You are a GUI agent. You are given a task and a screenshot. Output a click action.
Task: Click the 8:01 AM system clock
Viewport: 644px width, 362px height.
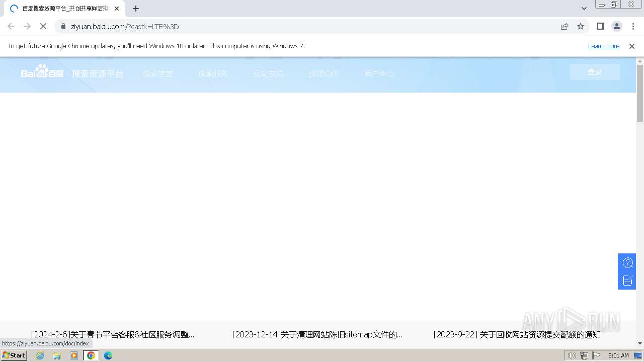(x=618, y=355)
